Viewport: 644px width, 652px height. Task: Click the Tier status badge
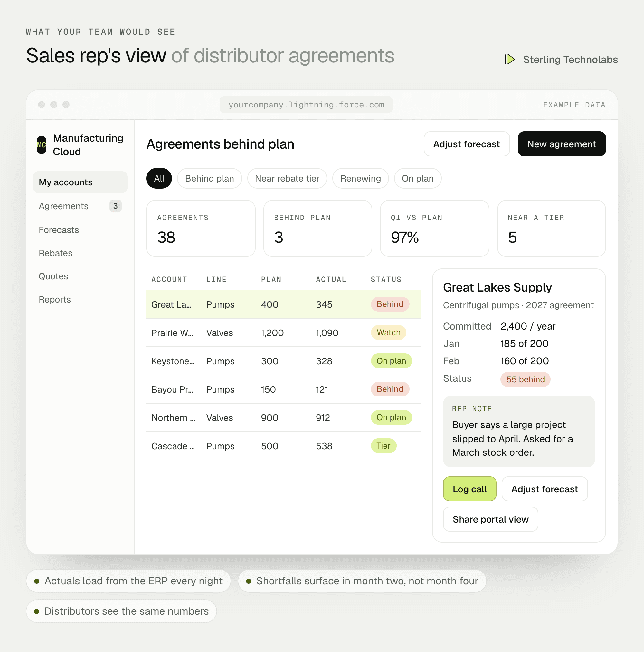tap(384, 446)
